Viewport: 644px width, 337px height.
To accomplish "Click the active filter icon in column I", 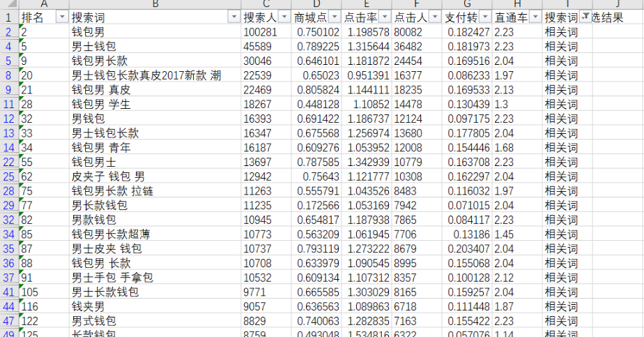I will (585, 17).
